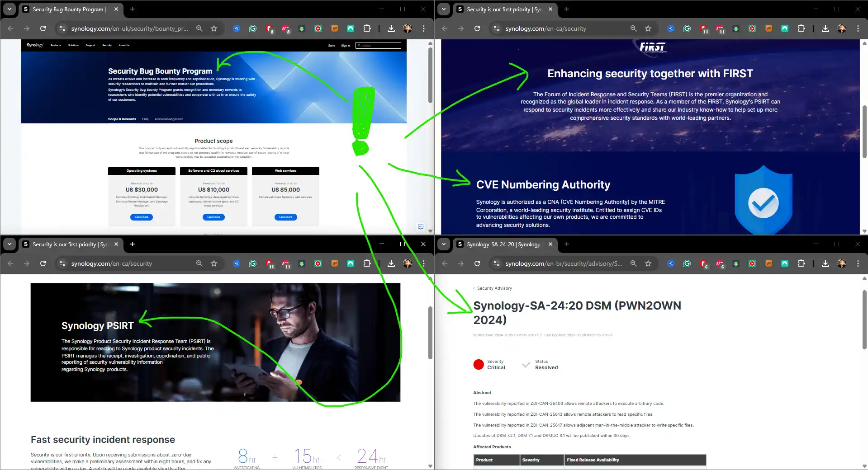Open site information icon in top-left address bar
868x470 pixels.
tap(62, 28)
